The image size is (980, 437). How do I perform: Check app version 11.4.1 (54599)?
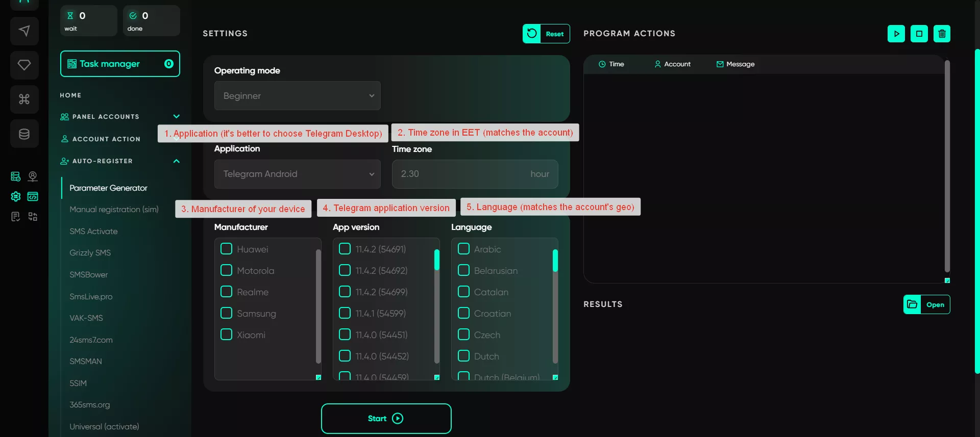(345, 313)
